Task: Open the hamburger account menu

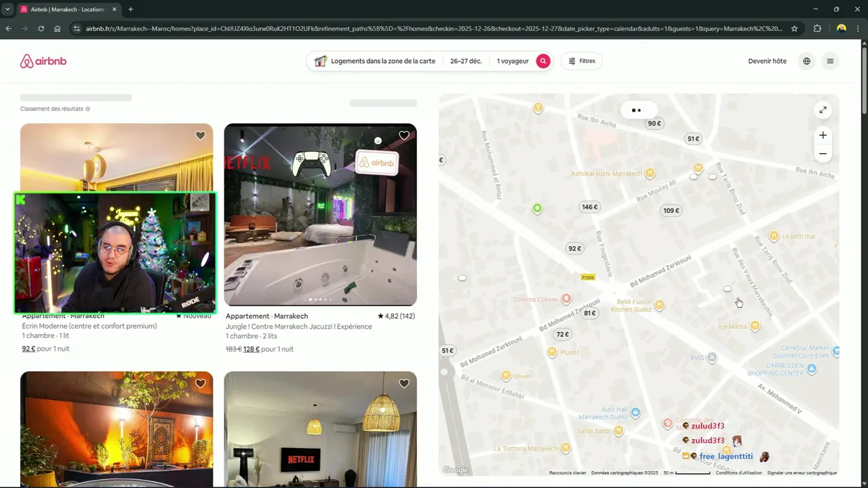Action: click(830, 61)
